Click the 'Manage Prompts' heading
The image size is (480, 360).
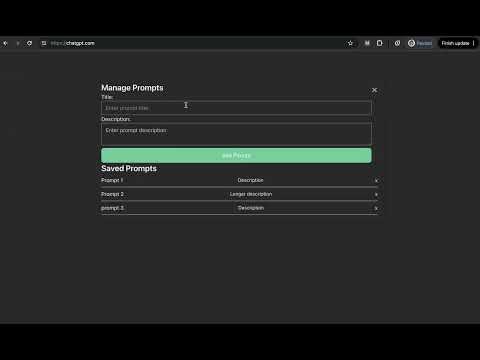(132, 88)
